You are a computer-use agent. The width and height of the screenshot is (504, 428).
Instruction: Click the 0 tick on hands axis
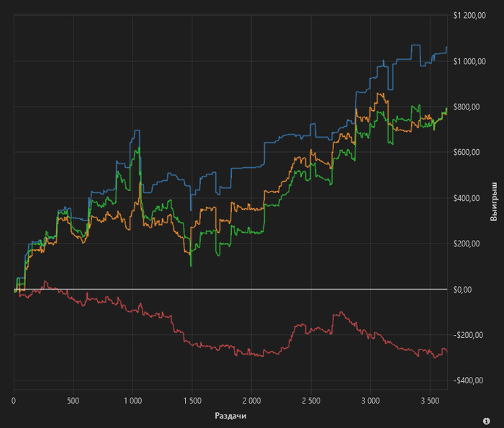coord(14,401)
